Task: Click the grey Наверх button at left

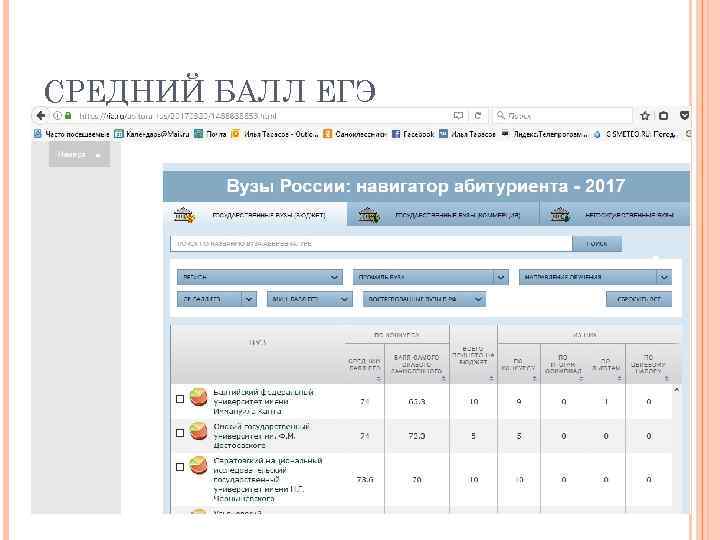Action: coord(79,154)
